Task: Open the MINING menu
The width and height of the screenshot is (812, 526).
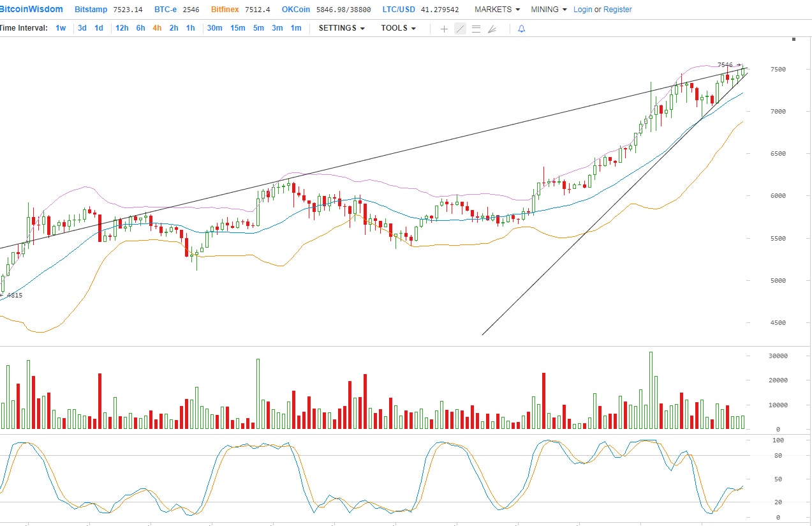Action: pos(548,10)
